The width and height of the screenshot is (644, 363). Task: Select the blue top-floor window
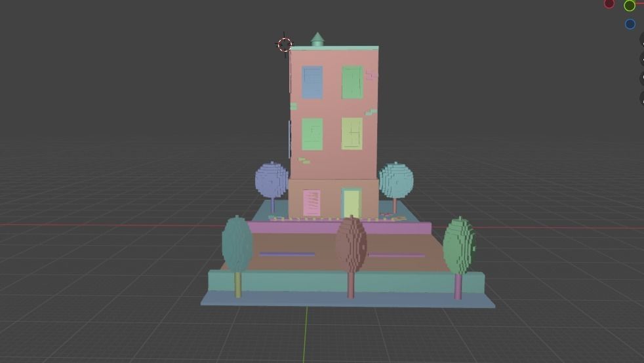click(313, 83)
